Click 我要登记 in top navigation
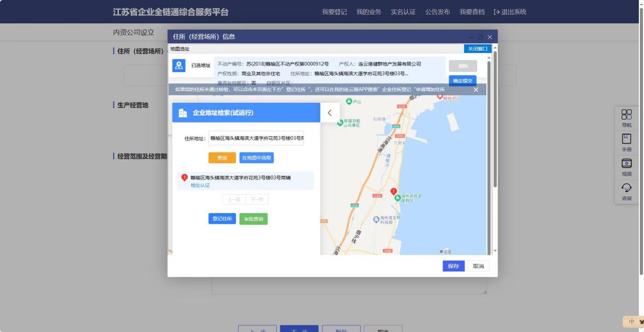The height and width of the screenshot is (332, 644). (x=334, y=12)
